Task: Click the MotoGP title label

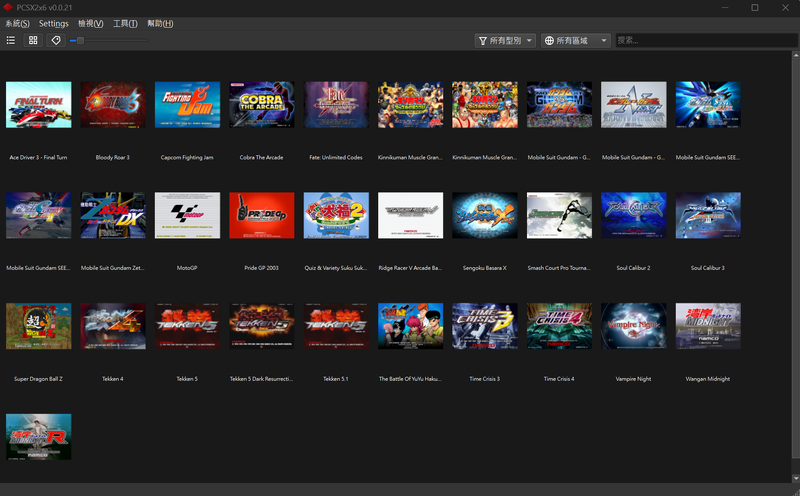Action: coord(187,268)
